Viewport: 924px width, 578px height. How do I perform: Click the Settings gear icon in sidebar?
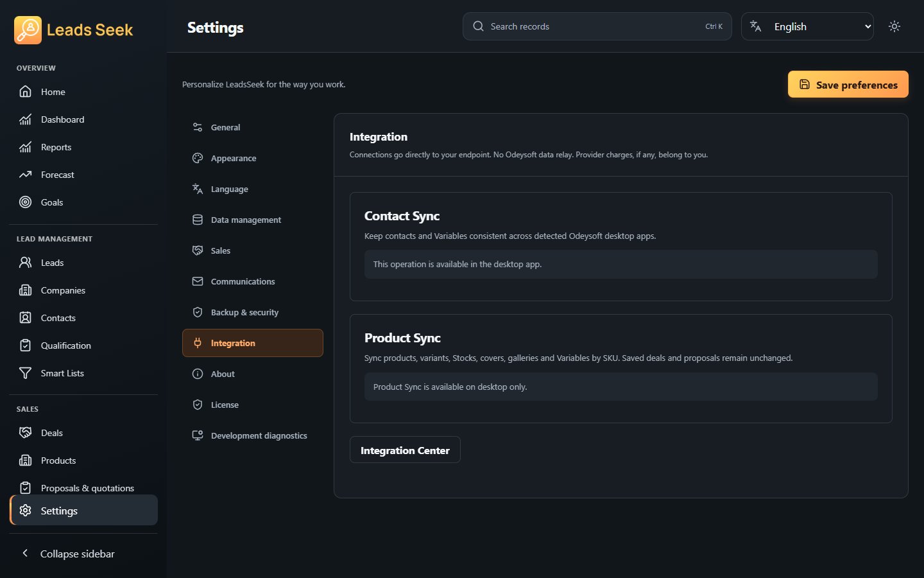[25, 511]
